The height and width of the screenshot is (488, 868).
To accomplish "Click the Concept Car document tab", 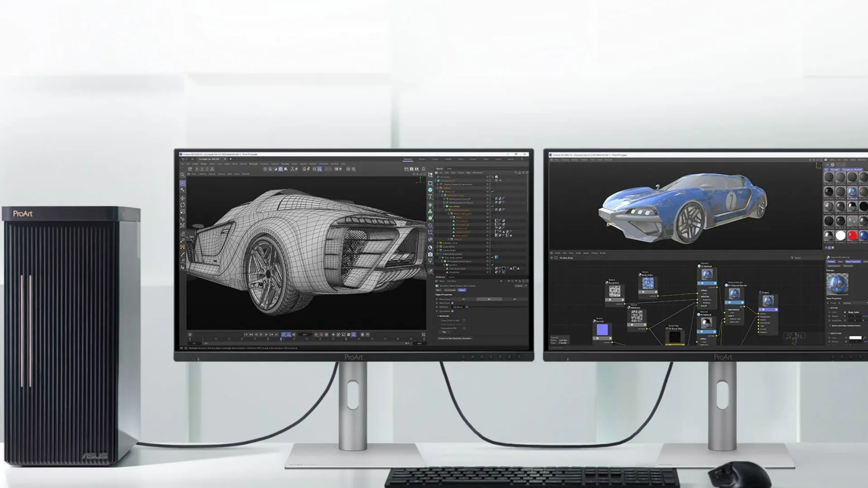I will click(209, 159).
